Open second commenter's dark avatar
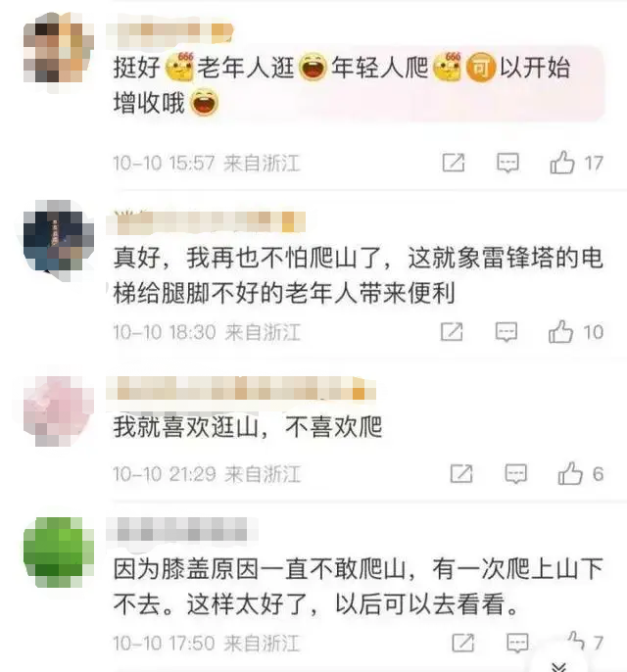627x672 pixels. (59, 235)
